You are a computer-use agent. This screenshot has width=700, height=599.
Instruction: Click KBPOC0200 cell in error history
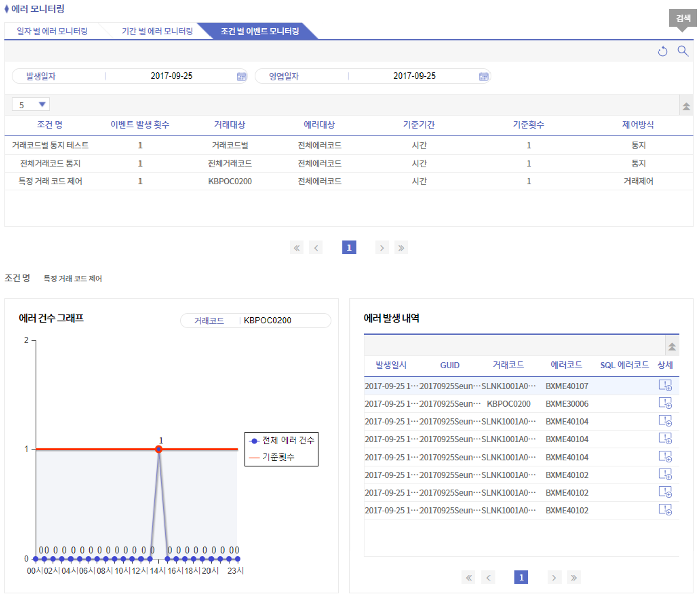pyautogui.click(x=509, y=404)
